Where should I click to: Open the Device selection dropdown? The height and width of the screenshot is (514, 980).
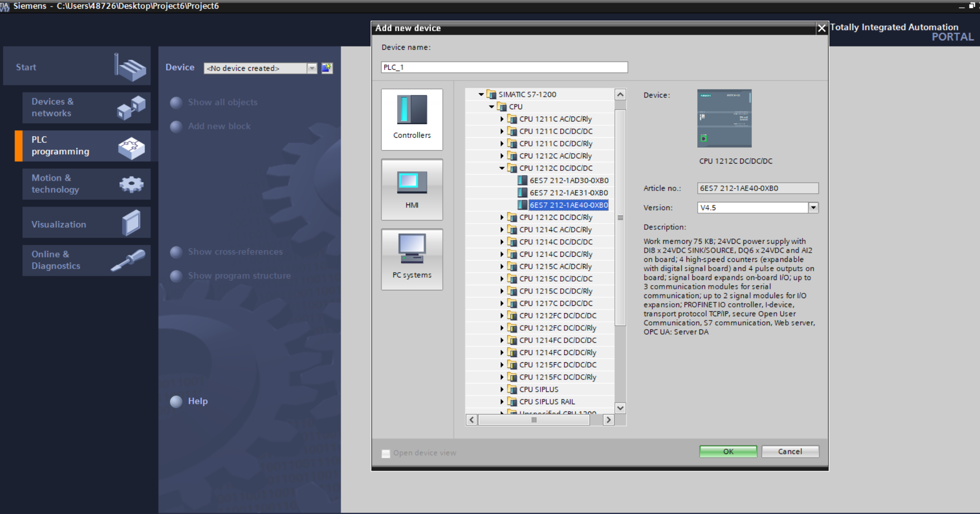tap(312, 68)
